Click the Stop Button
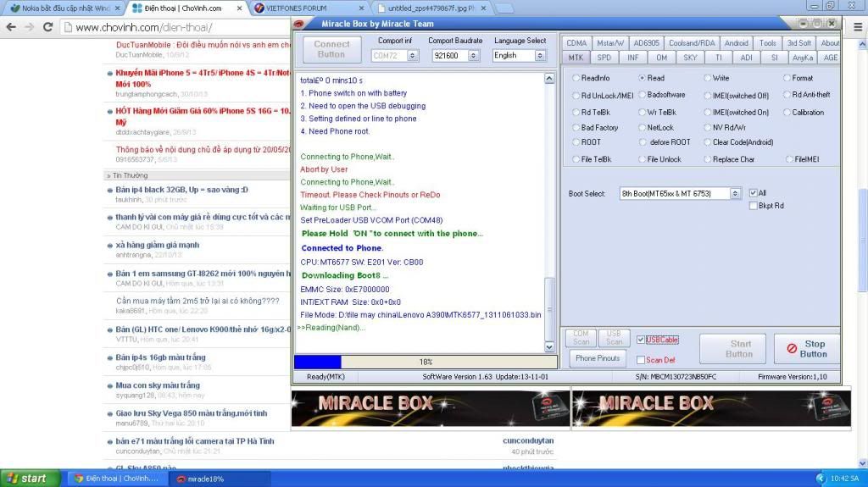 (807, 349)
